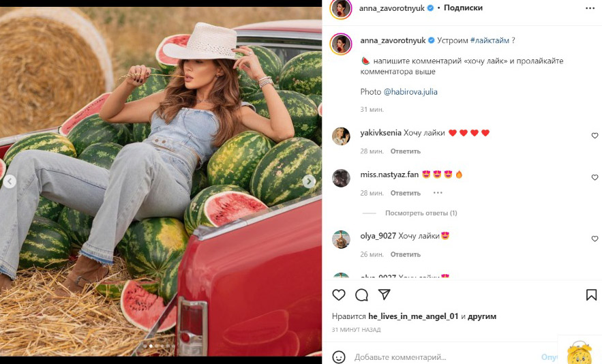
Task: Open he_lives_in_me_angel_01 liker profile
Action: pyautogui.click(x=413, y=316)
